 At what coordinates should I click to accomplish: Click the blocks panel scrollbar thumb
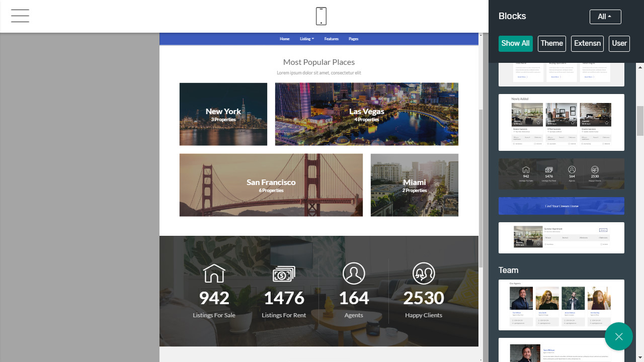tap(640, 121)
